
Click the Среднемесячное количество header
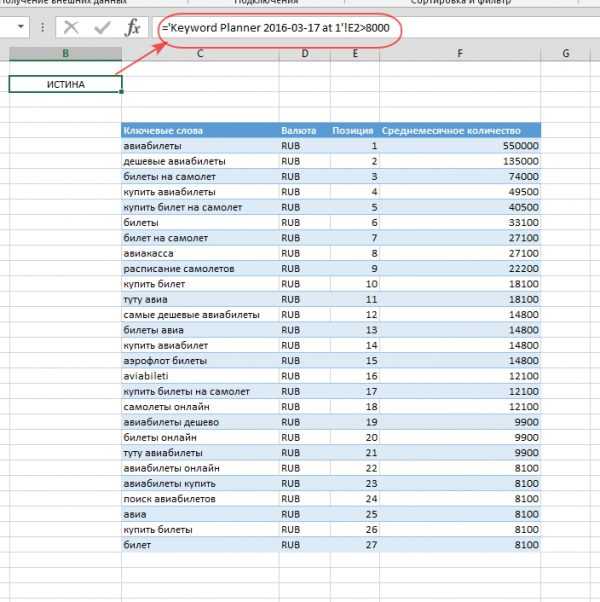[460, 130]
